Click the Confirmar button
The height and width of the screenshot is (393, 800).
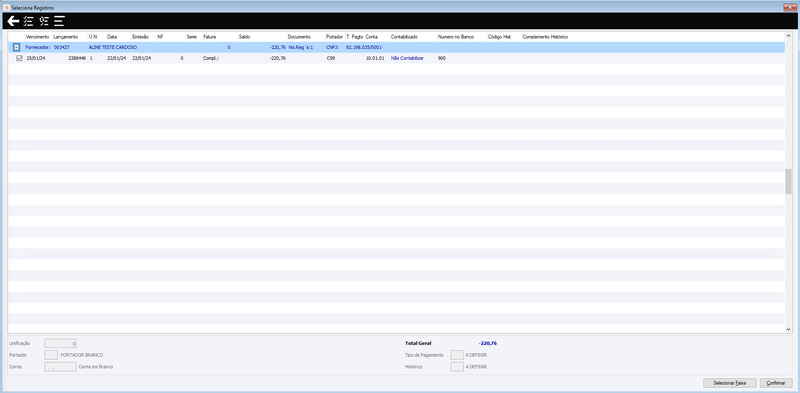(776, 383)
